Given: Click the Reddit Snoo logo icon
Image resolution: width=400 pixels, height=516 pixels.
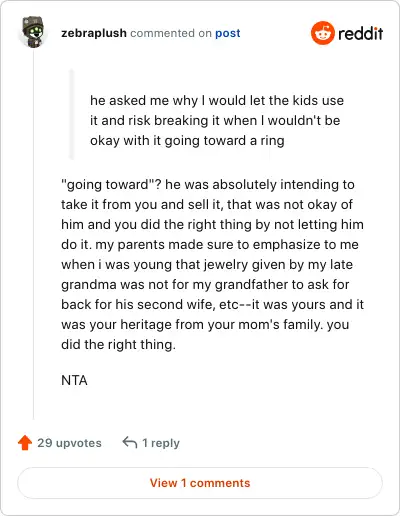Looking at the screenshot, I should 322,33.
